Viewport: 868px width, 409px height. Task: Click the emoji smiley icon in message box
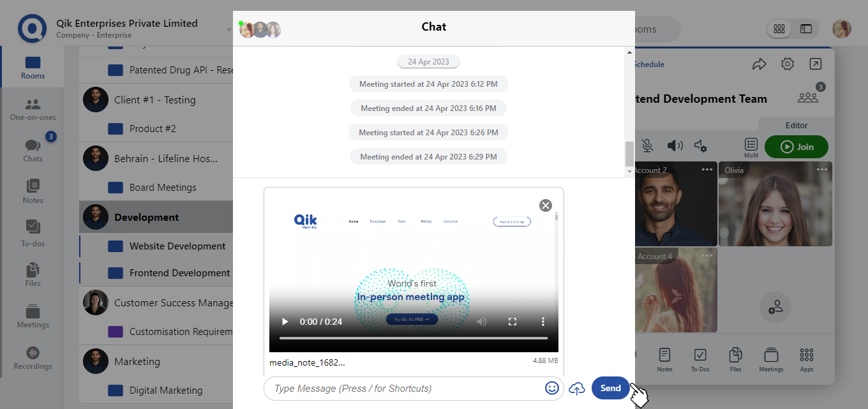click(x=552, y=388)
